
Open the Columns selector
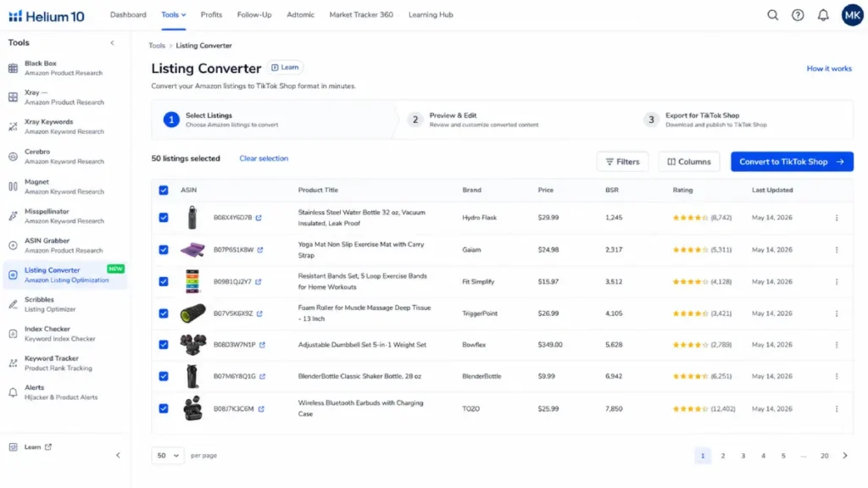point(688,162)
